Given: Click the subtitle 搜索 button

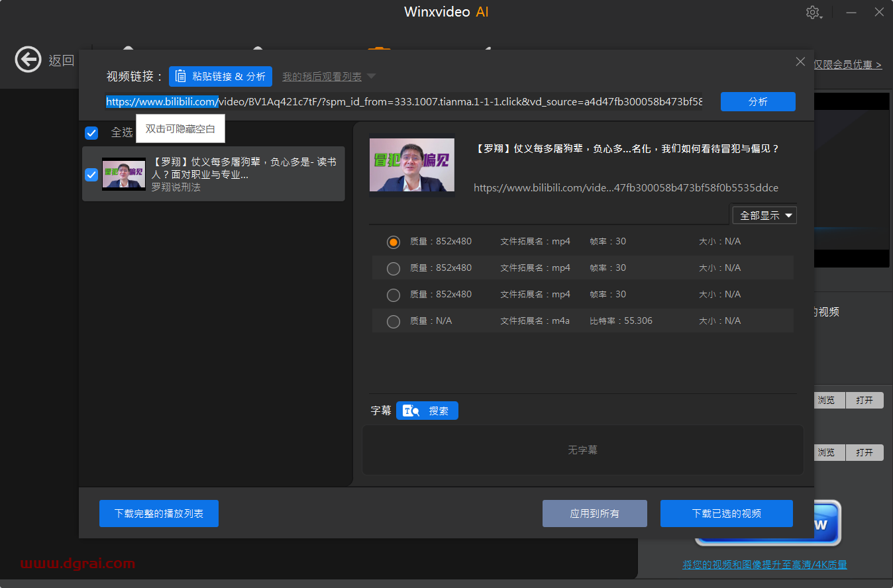Looking at the screenshot, I should [x=427, y=411].
